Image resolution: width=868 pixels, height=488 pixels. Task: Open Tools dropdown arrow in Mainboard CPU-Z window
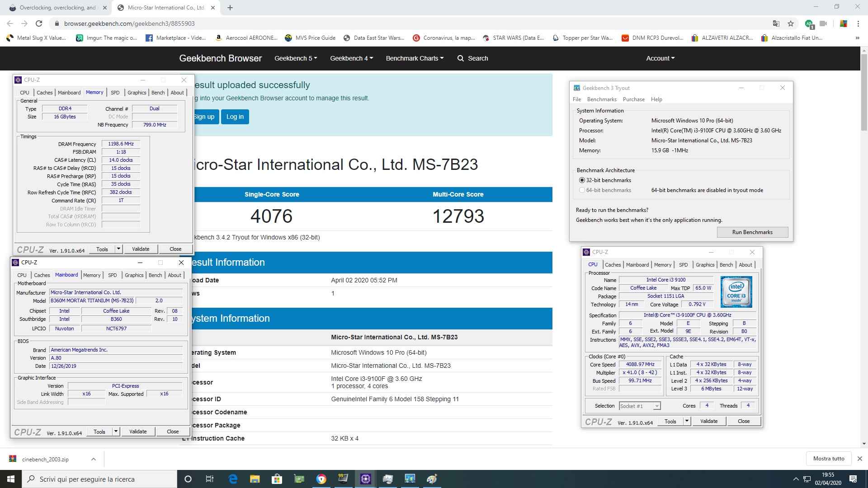pos(116,432)
